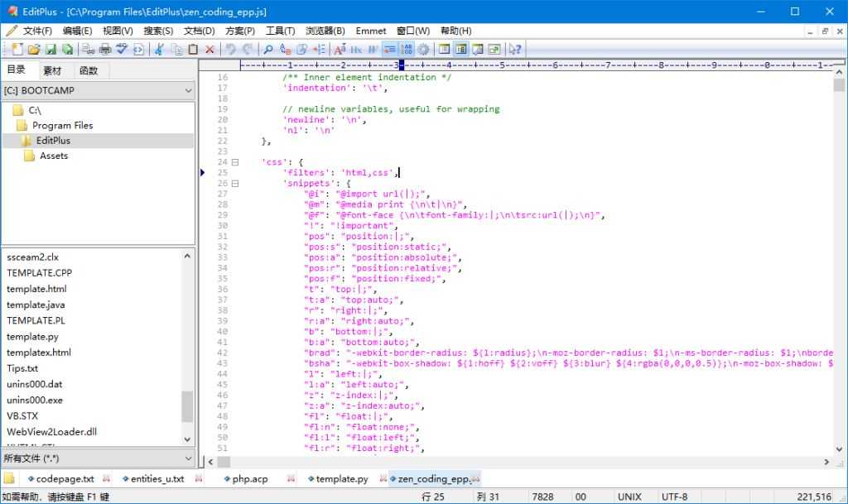Select the Cut tool on the toolbar
The height and width of the screenshot is (504, 848).
158,49
